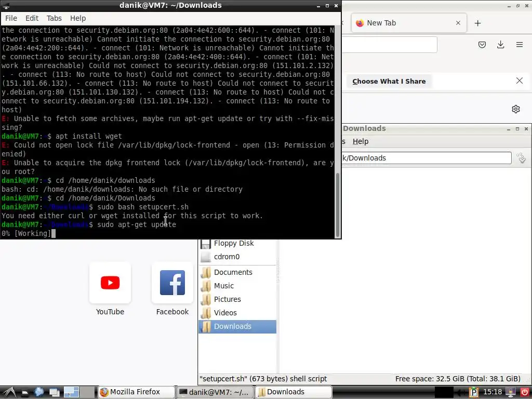Image resolution: width=532 pixels, height=399 pixels.
Task: Click the 15:18 clock in the taskbar
Action: 493,392
